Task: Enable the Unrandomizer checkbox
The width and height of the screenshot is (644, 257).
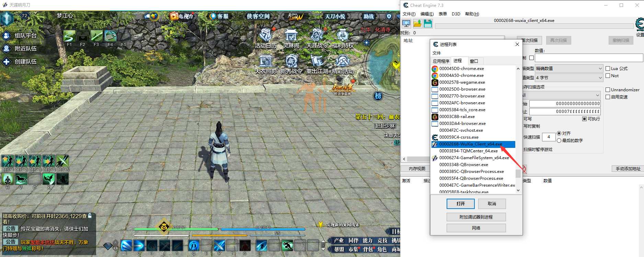Action: point(608,90)
